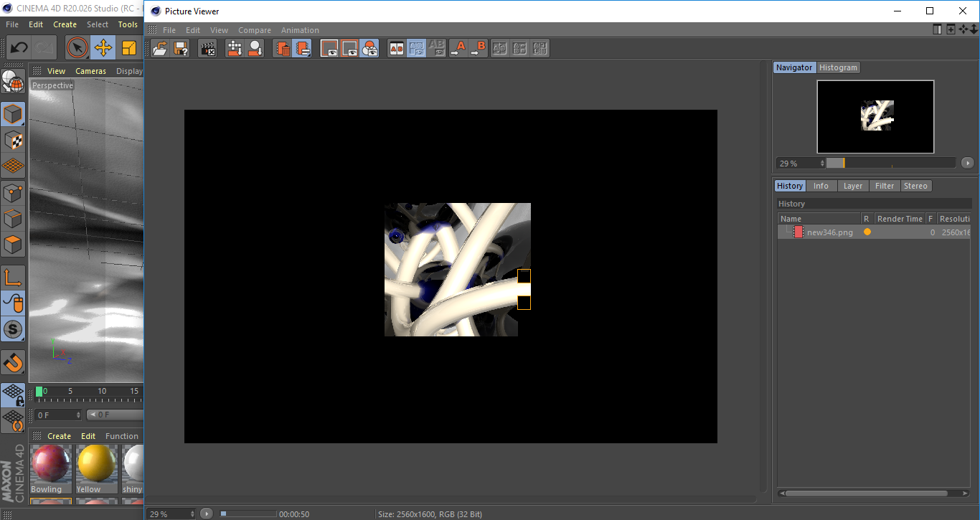Click the Undo arrow in Cinema 4D

[19, 48]
